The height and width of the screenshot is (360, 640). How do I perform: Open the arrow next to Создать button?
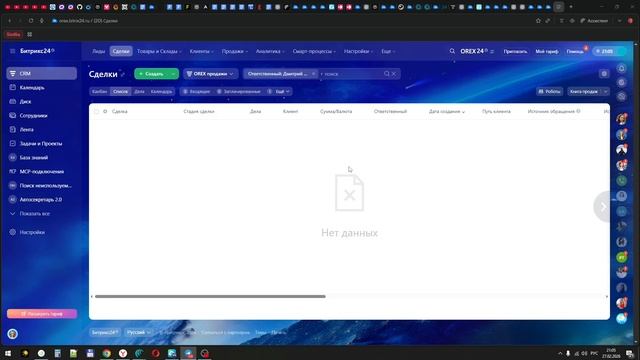pyautogui.click(x=173, y=74)
